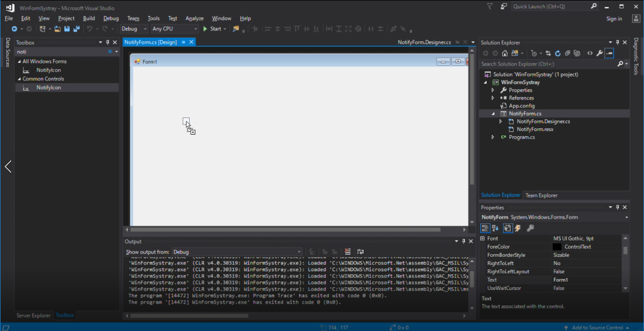Open the Tools menu

click(154, 19)
